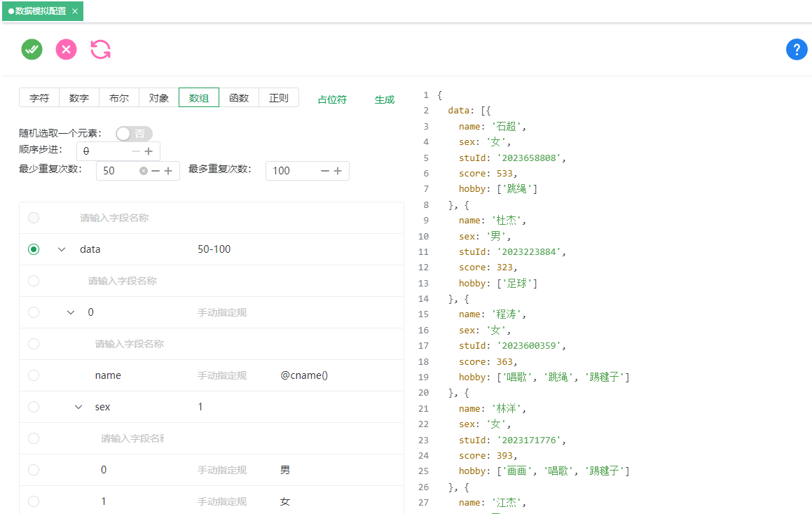Select radio button for the sex row
The height and width of the screenshot is (514, 812).
[34, 407]
